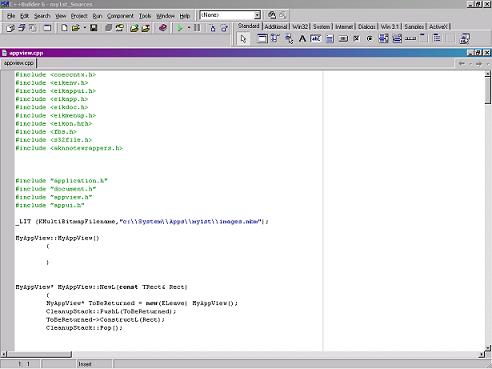The width and height of the screenshot is (492, 369).
Task: Select the Memo component icon
Action: click(x=329, y=39)
